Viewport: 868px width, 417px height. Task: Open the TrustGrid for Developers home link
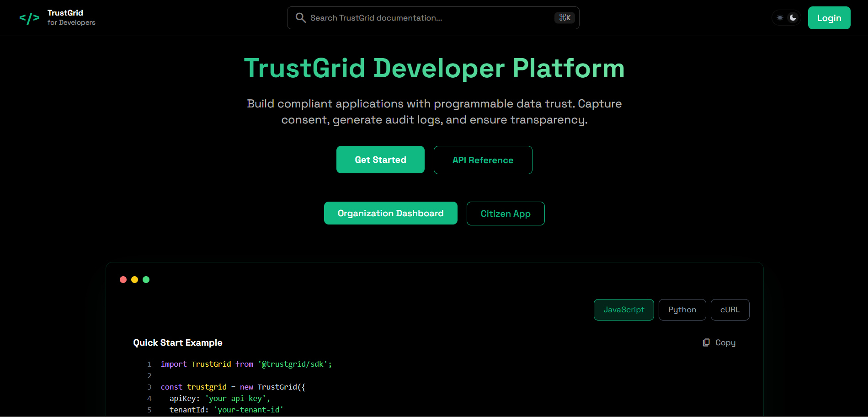tap(71, 17)
